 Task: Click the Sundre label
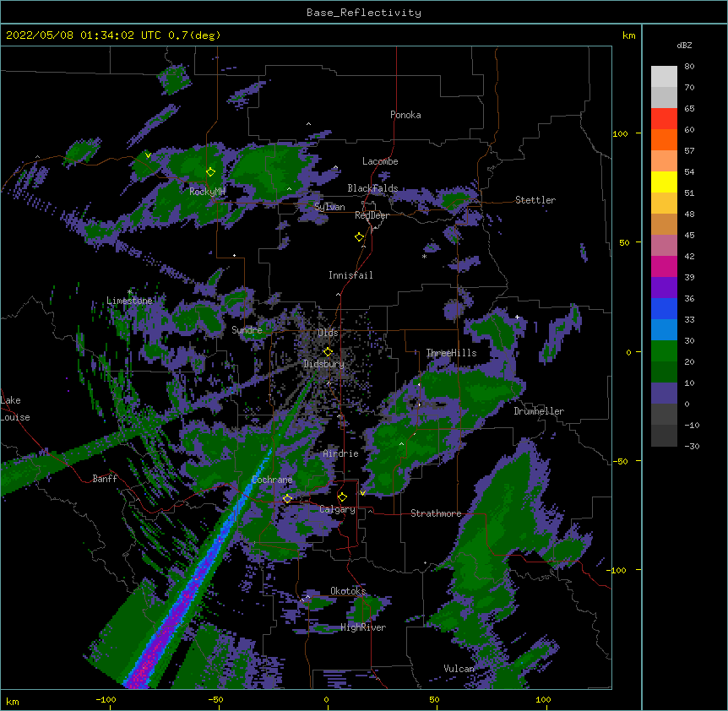click(x=247, y=330)
